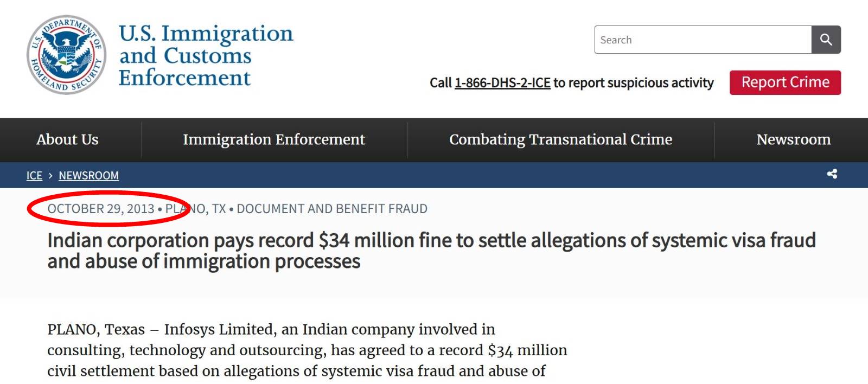Click the NEWSROOM breadcrumb link

tap(88, 176)
